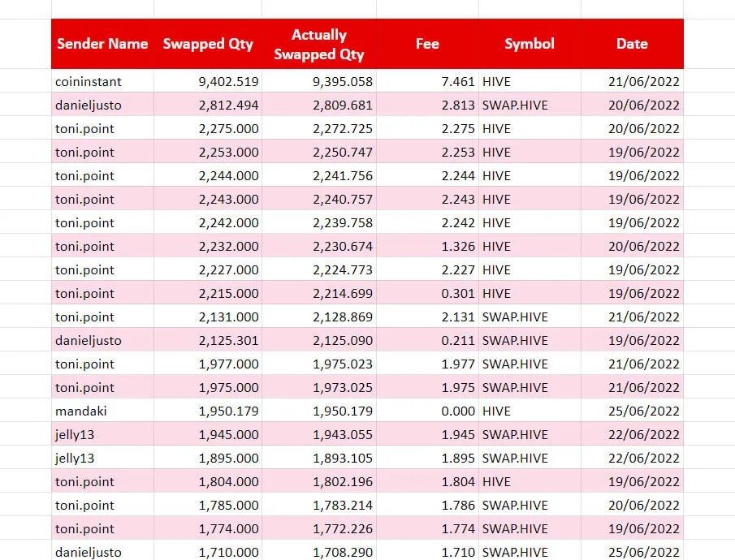The height and width of the screenshot is (560, 735).
Task: Select date 22/06/2022 in the 1,895.000 row
Action: coord(632,458)
